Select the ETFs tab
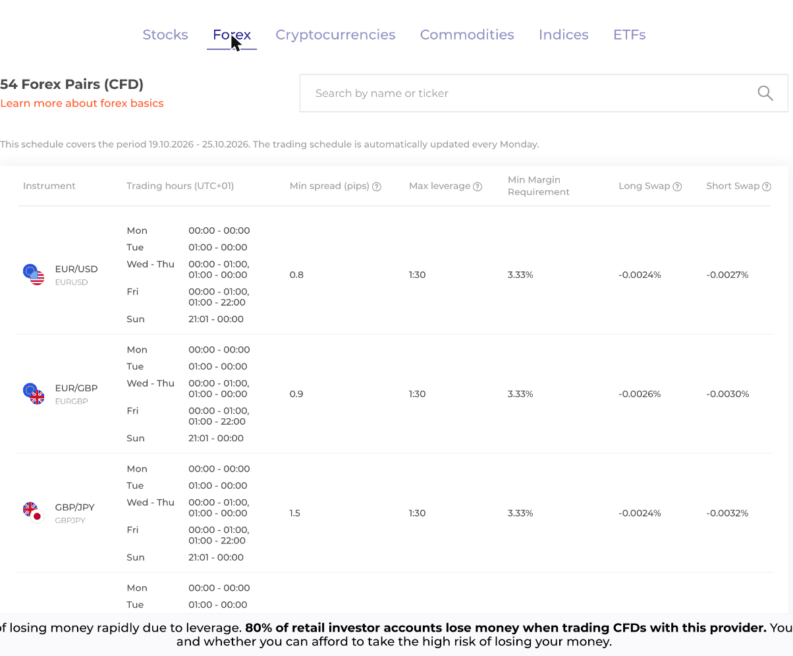Viewport: 793px width, 656px height. click(629, 34)
